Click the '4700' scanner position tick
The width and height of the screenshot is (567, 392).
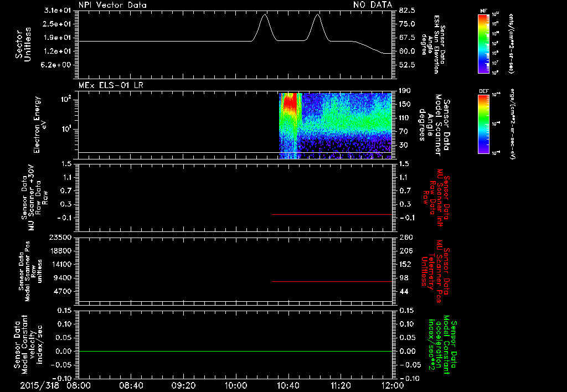coord(62,291)
